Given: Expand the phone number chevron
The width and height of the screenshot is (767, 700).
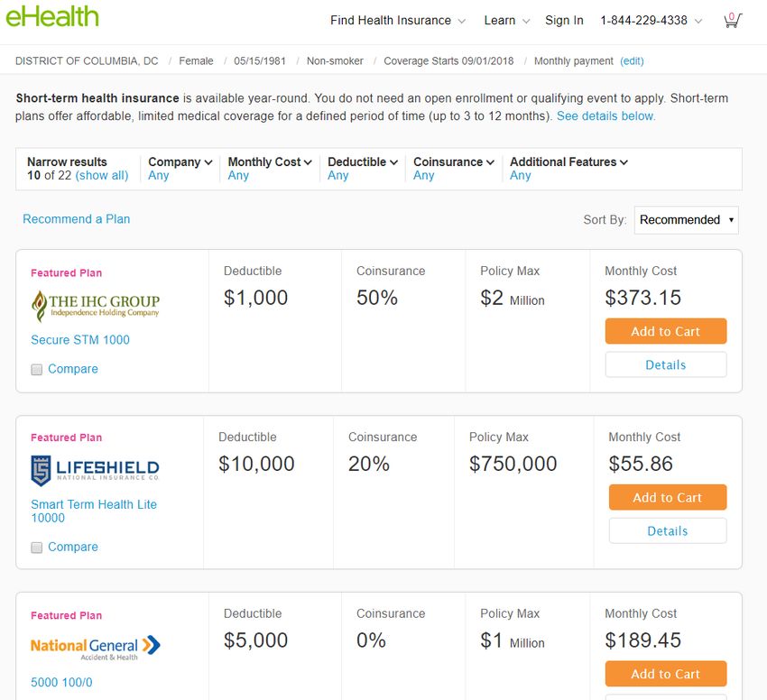Looking at the screenshot, I should click(x=698, y=21).
